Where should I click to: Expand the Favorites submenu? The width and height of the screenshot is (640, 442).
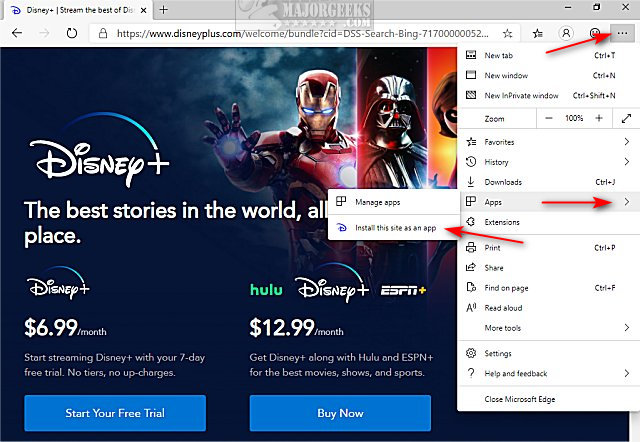(x=549, y=142)
